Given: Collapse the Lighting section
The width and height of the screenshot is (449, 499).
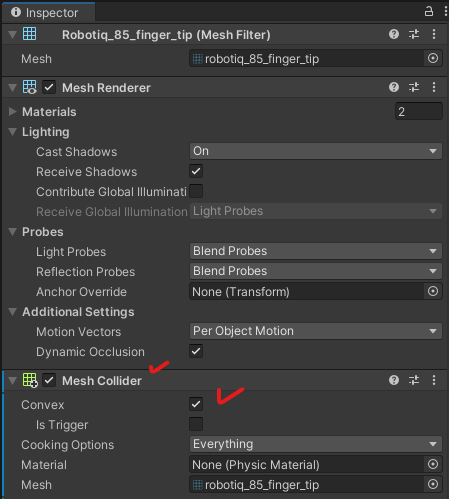Looking at the screenshot, I should 13,132.
